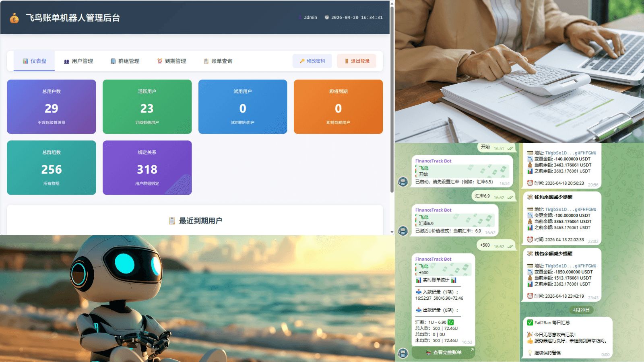Click the clock icon beside the 2026-04-20 timestamp
The width and height of the screenshot is (644, 362).
(327, 17)
